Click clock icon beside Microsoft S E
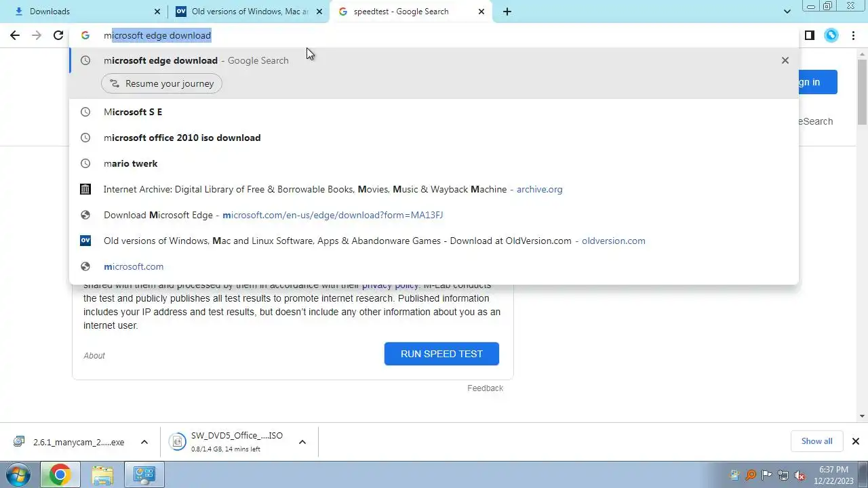This screenshot has width=868, height=488. [85, 112]
